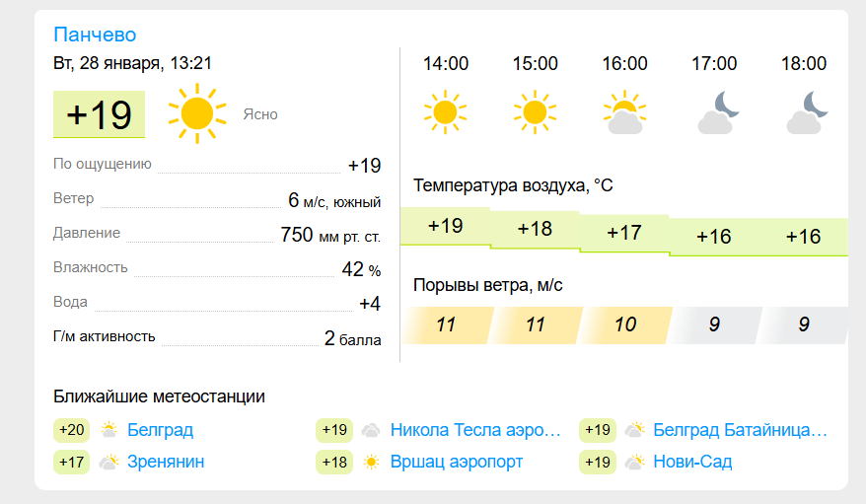Click the weather icon beside Белград

point(108,429)
